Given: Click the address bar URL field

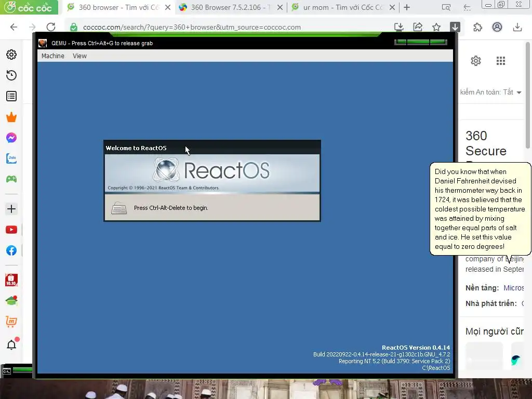Looking at the screenshot, I should point(192,27).
